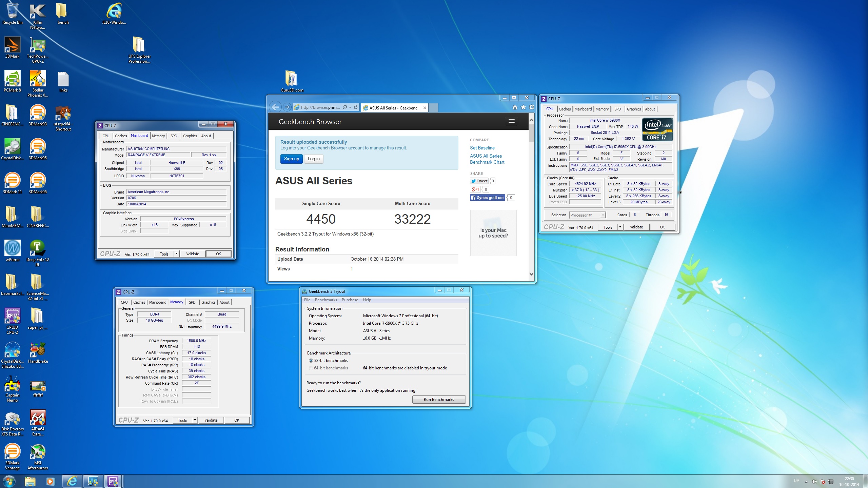Open Processor #1 selection combo box

click(587, 215)
